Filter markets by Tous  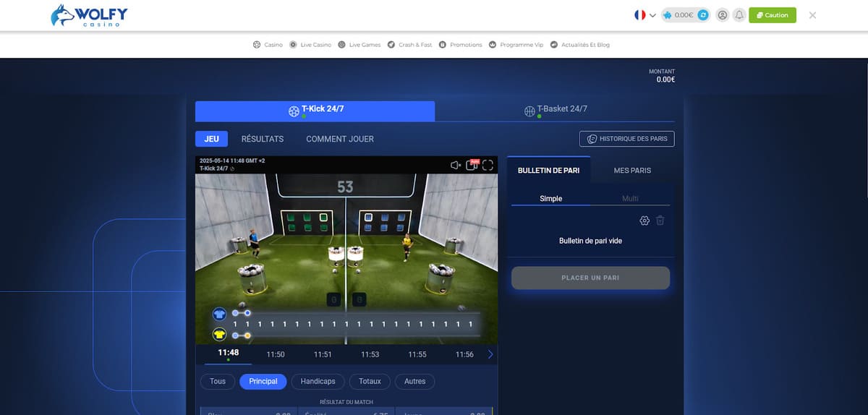tap(218, 381)
